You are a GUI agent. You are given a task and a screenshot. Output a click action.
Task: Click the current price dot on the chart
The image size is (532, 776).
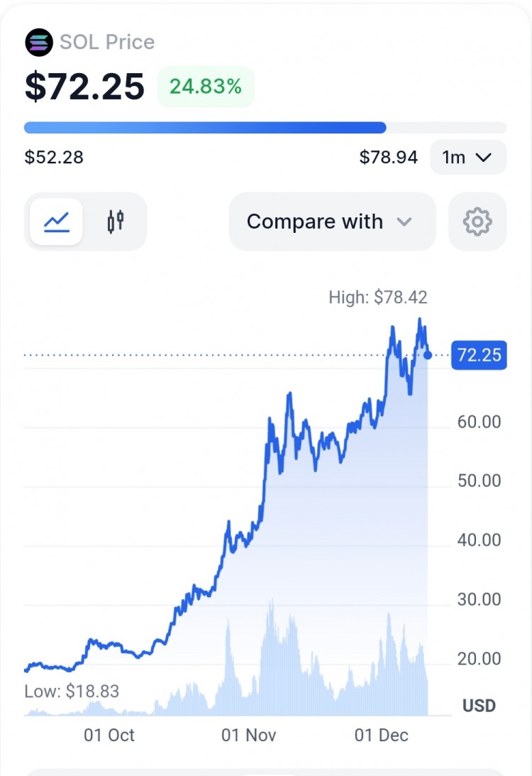(428, 355)
